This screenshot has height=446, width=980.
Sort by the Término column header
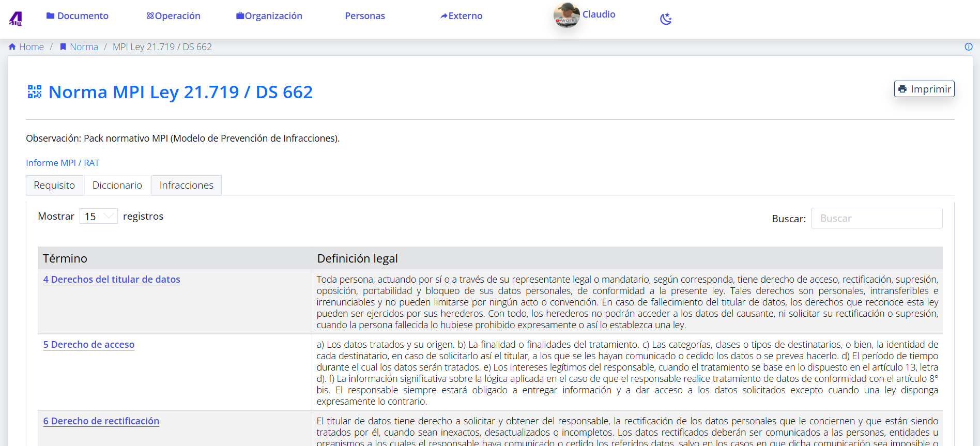pyautogui.click(x=175, y=258)
